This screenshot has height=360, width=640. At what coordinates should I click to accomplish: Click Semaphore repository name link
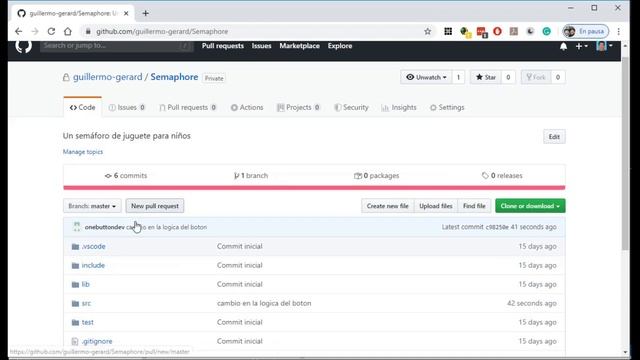(174, 77)
